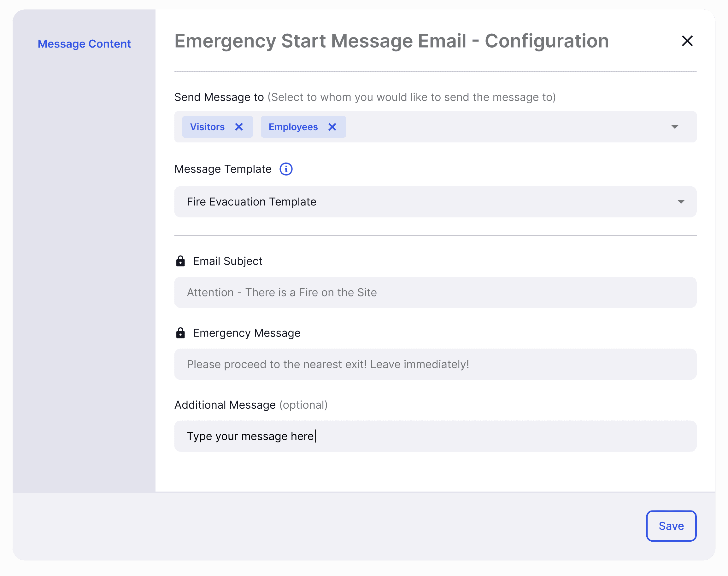Image resolution: width=728 pixels, height=576 pixels.
Task: Remove the Employees recipient tag
Action: tap(332, 127)
